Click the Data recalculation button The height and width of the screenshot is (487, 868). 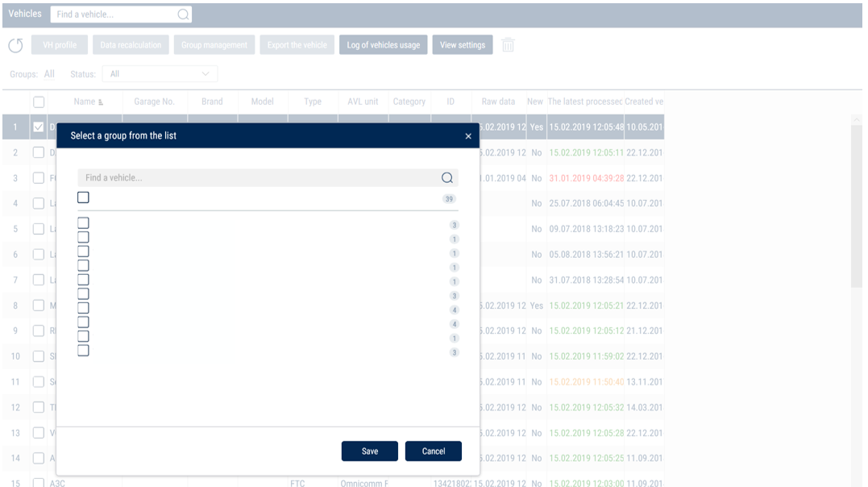coord(131,45)
